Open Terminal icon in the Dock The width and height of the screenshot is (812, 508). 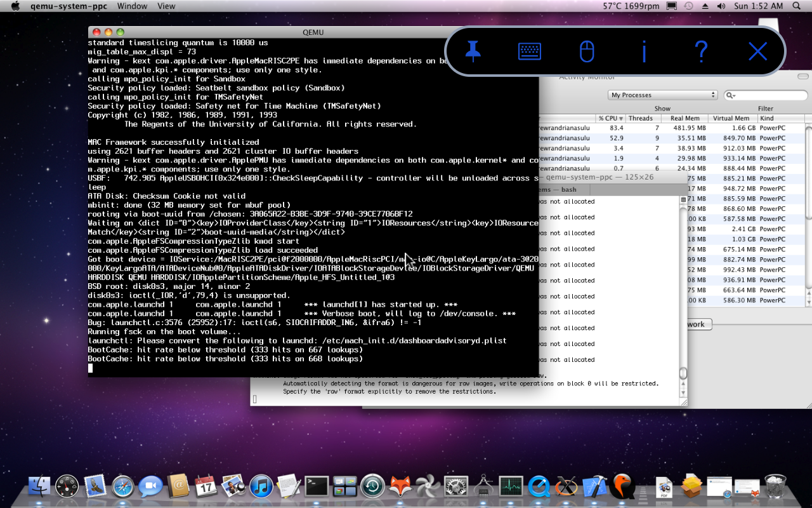pos(317,486)
